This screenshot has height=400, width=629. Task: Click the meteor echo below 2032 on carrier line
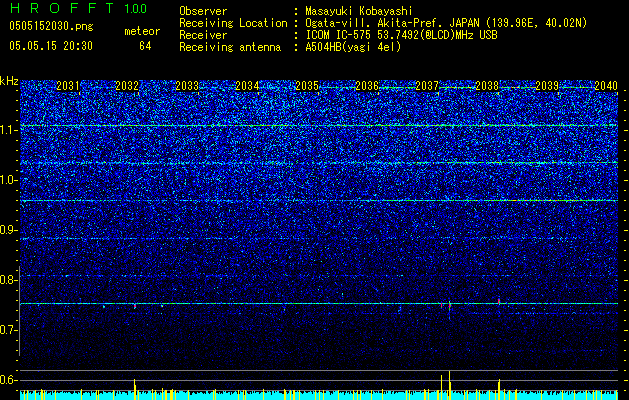[x=135, y=306]
